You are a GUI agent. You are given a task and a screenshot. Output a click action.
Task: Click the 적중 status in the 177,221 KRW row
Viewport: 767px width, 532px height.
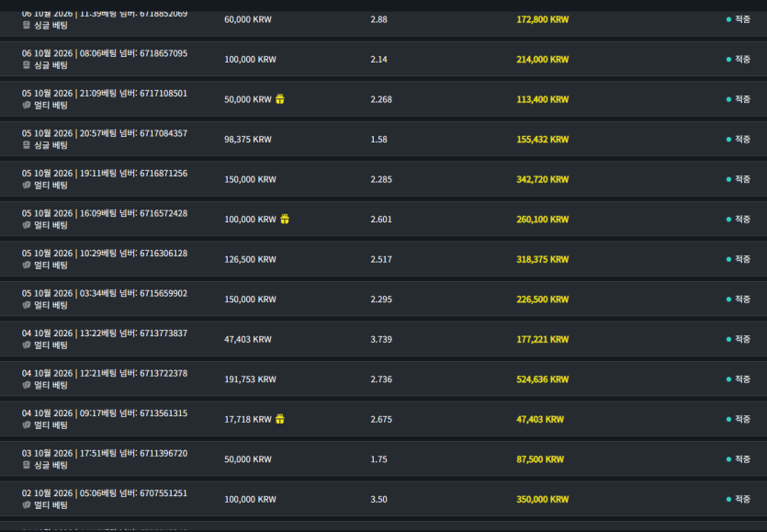(x=739, y=340)
